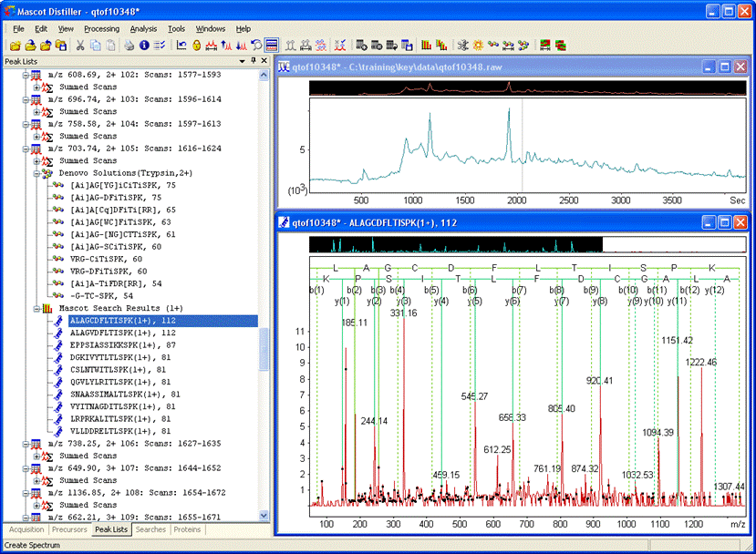
Task: Click the Cut scissors toolbar icon
Action: click(80, 46)
